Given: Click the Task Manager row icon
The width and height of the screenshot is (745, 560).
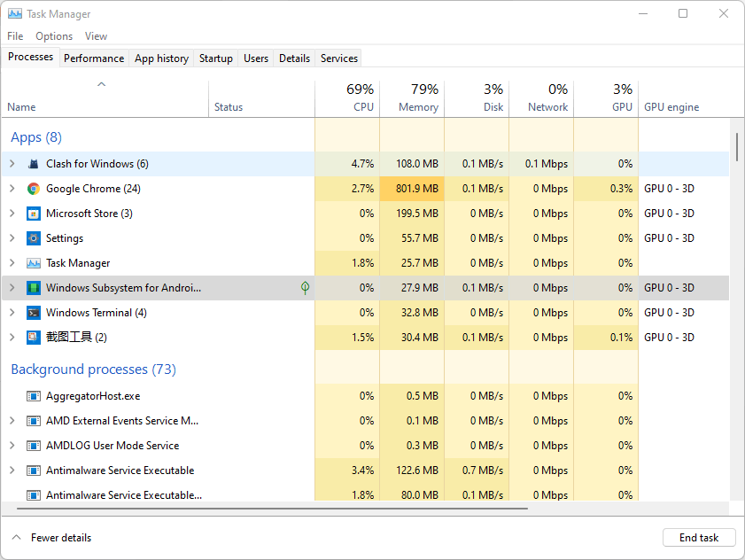Looking at the screenshot, I should click(x=34, y=263).
